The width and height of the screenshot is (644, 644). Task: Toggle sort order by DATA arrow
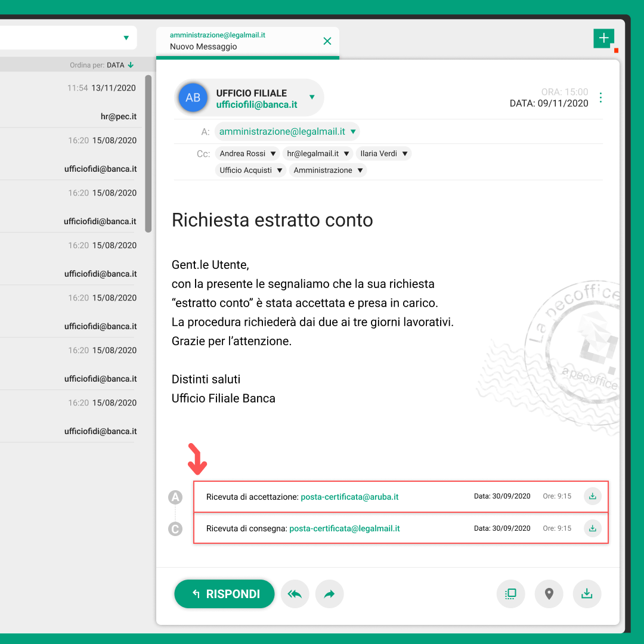click(x=131, y=65)
